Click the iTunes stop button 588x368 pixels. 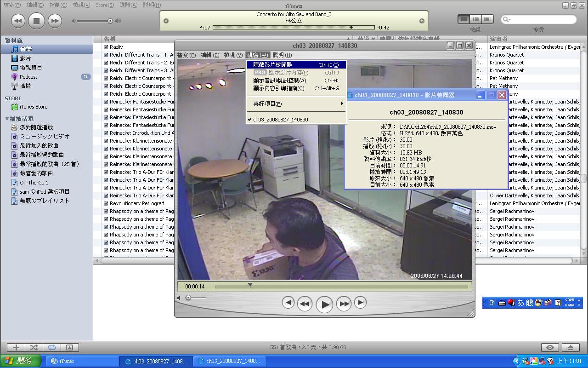tap(36, 20)
